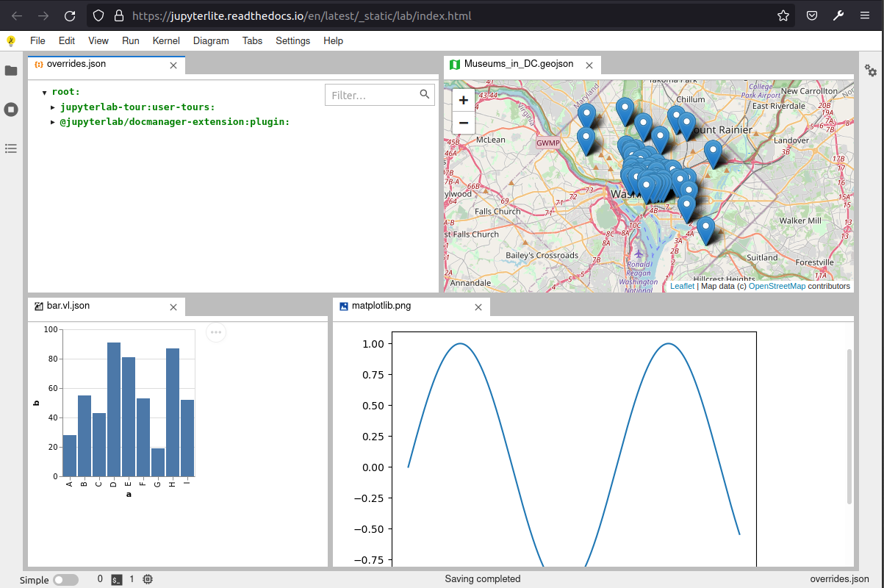
Task: Open the OpenStreetMap attribution link
Action: tap(777, 286)
